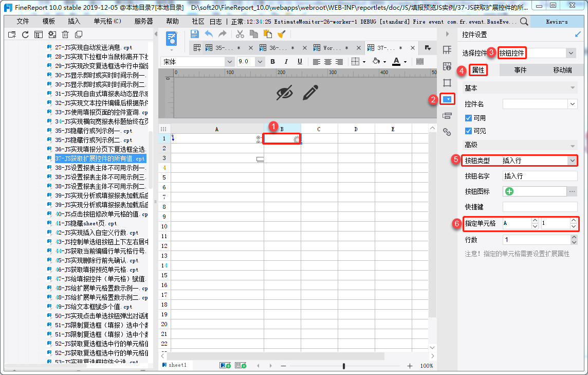The width and height of the screenshot is (588, 375).
Task: Open the widget settings panel icon
Action: click(447, 99)
